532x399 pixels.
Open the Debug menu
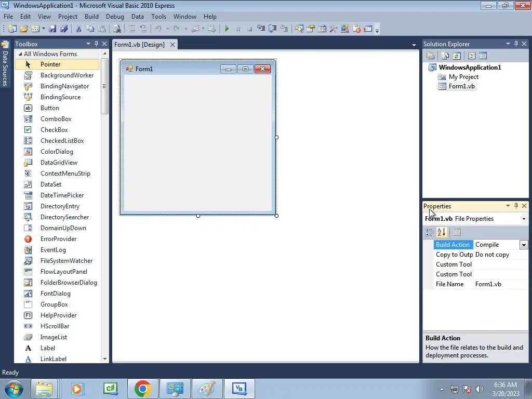coord(115,16)
